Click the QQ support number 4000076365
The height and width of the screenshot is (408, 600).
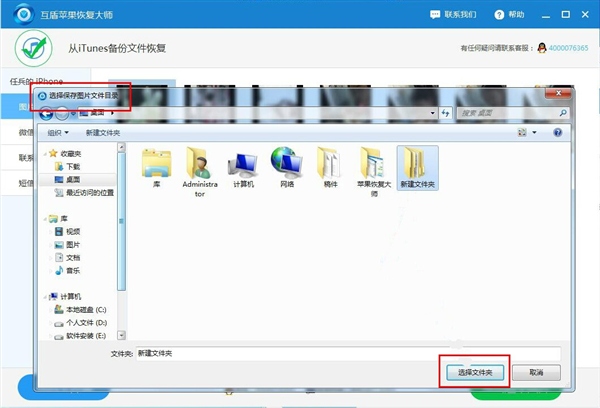[568, 48]
